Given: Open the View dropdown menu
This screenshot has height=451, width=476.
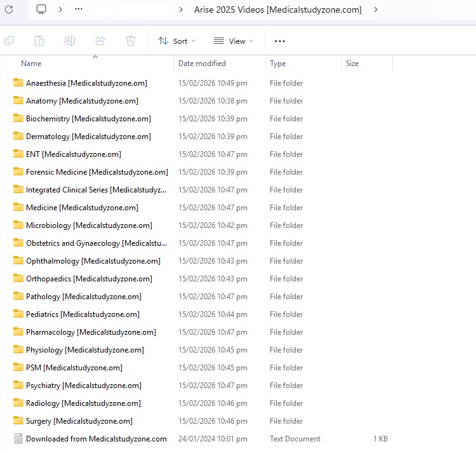Looking at the screenshot, I should [x=234, y=41].
